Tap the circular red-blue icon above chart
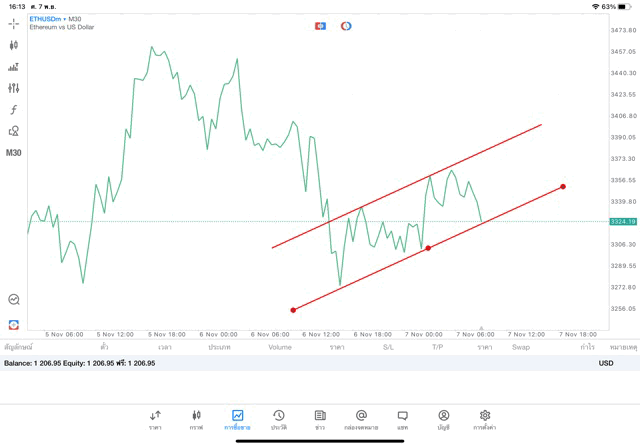 [346, 25]
